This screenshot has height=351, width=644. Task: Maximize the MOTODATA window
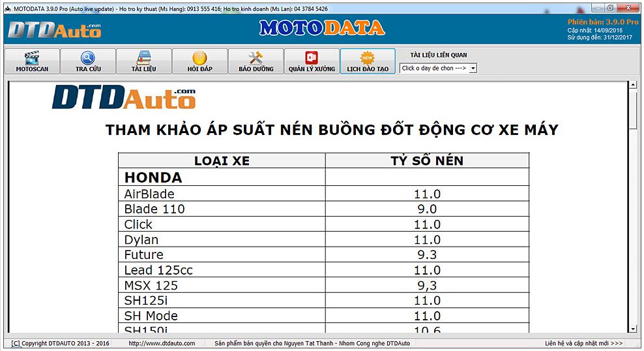tap(610, 8)
